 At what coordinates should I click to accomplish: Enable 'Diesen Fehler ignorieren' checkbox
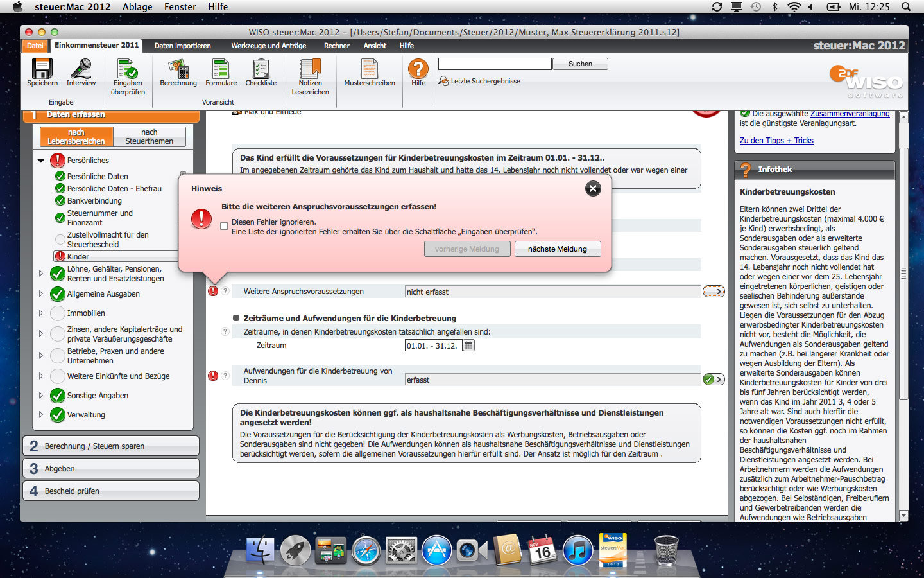(x=224, y=226)
